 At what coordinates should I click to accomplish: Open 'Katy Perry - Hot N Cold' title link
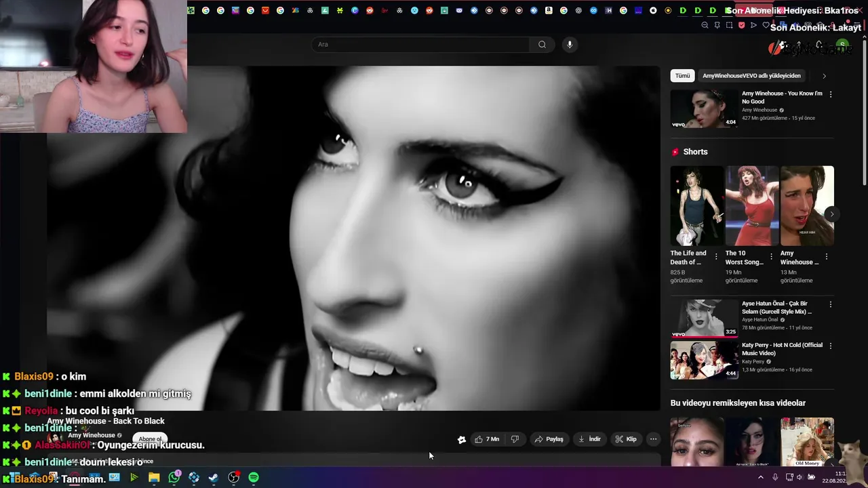click(782, 349)
